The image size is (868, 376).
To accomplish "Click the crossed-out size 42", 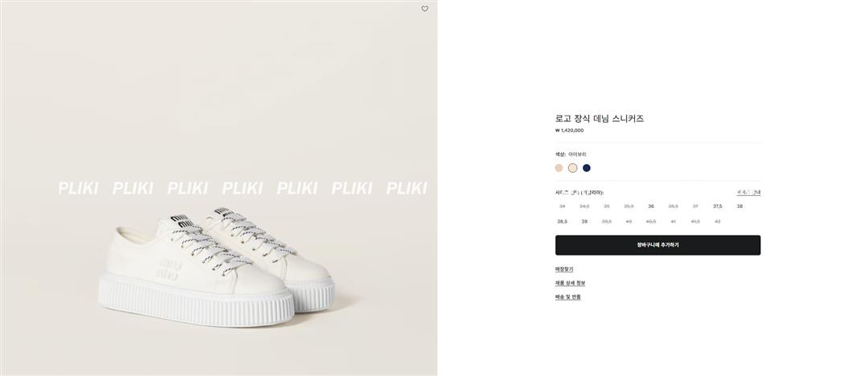I will [718, 222].
